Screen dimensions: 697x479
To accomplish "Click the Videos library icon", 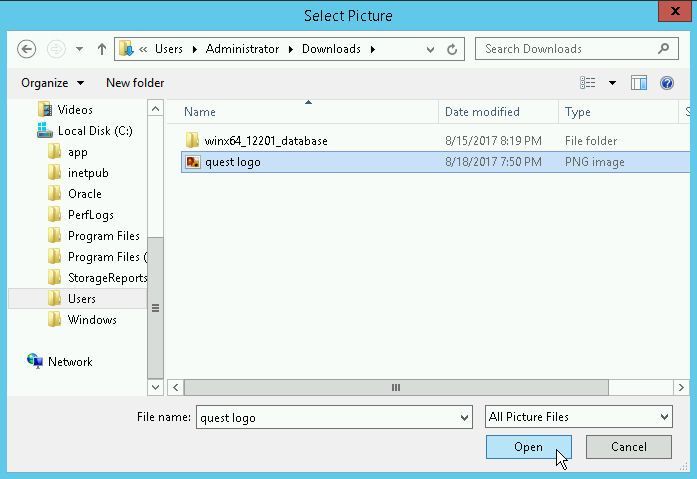I will click(45, 109).
